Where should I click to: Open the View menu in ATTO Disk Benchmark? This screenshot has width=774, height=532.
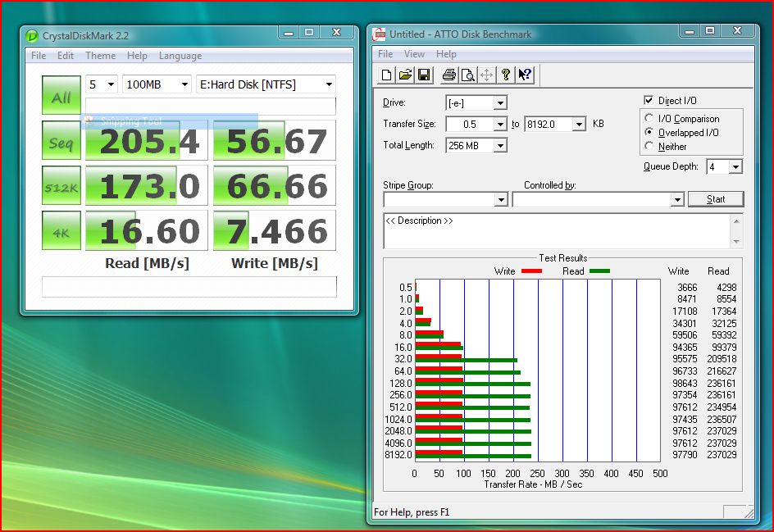pos(414,54)
